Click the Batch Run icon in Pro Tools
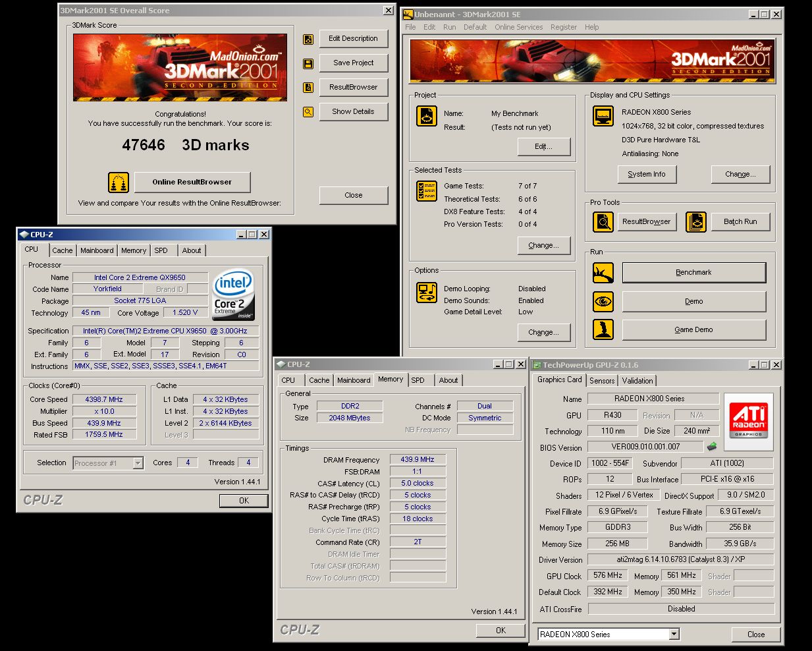812x651 pixels. pos(696,222)
